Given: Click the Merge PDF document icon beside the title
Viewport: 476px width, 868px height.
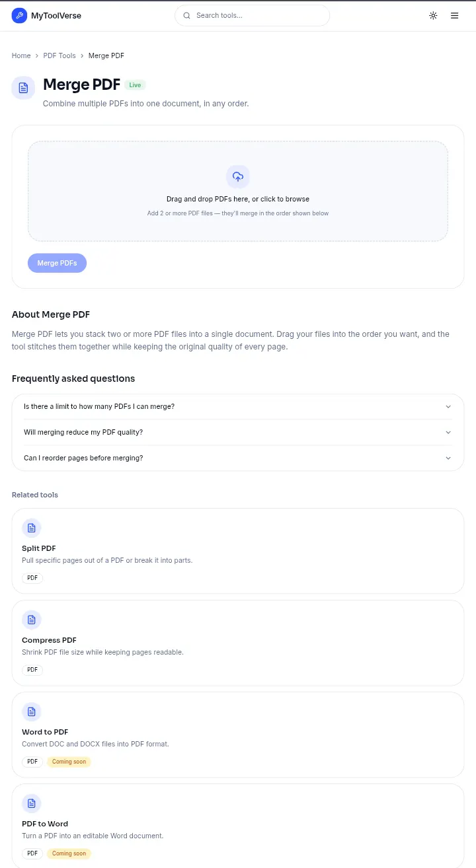Looking at the screenshot, I should pos(24,88).
